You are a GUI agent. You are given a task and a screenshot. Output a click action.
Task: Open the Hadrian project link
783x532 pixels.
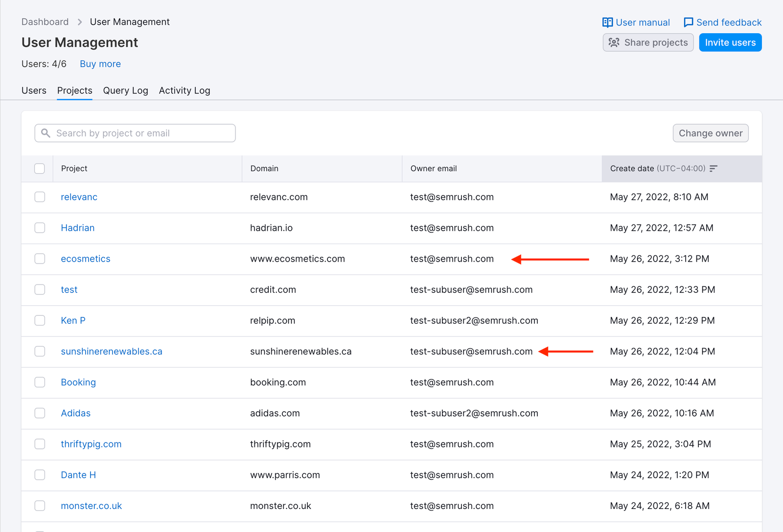point(77,228)
